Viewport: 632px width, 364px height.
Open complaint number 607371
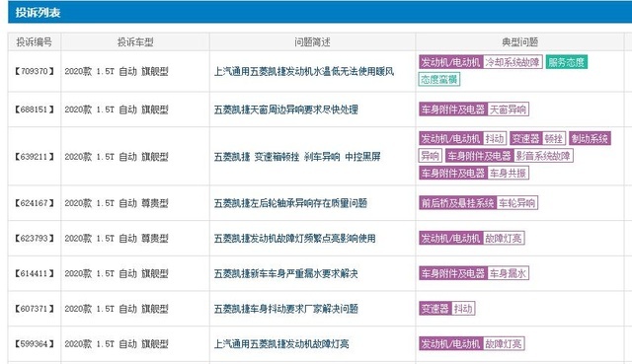(35, 309)
